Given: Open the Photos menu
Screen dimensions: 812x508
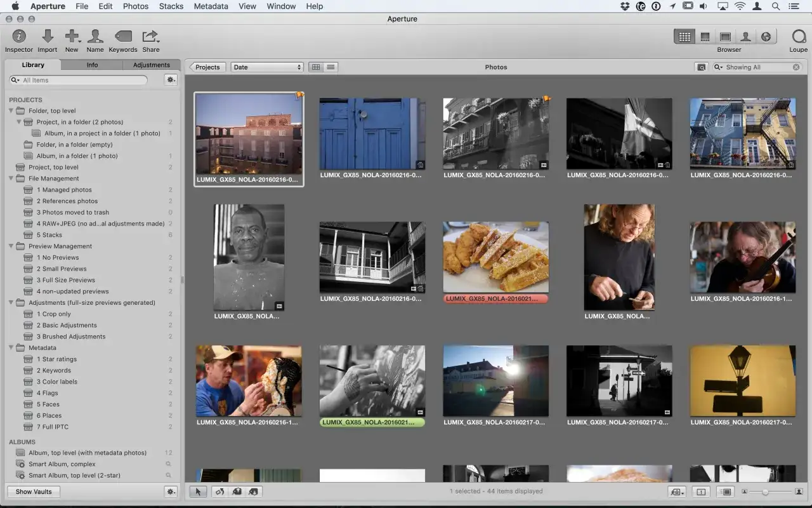Looking at the screenshot, I should click(x=136, y=6).
